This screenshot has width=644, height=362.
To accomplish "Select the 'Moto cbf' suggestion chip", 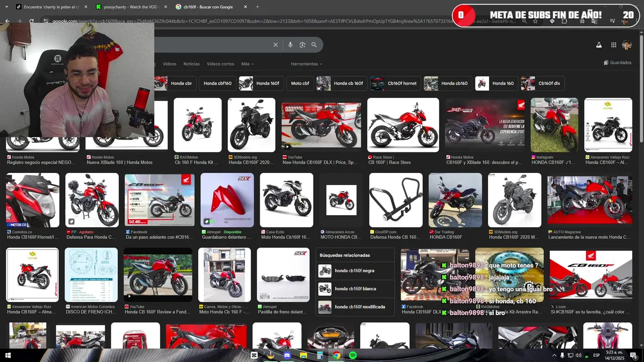I will coord(300,83).
